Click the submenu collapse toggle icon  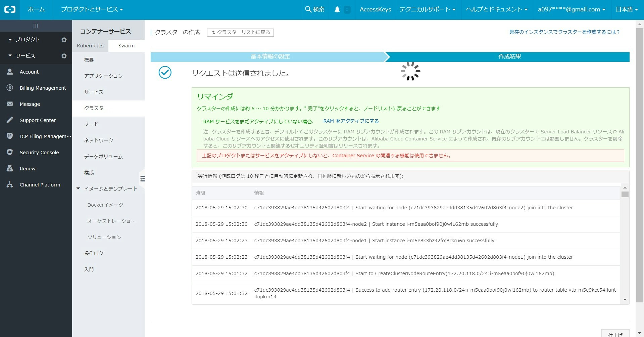[x=142, y=178]
